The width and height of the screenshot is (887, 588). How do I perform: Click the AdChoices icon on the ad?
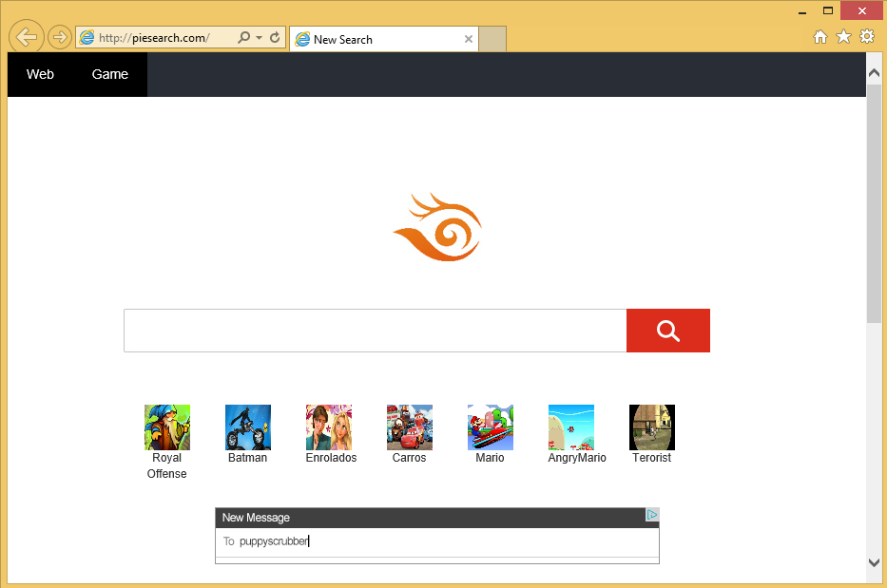click(652, 515)
